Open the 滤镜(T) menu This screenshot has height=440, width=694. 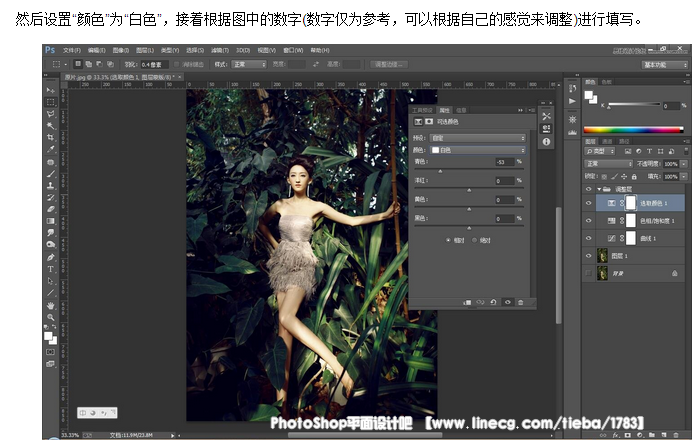220,50
